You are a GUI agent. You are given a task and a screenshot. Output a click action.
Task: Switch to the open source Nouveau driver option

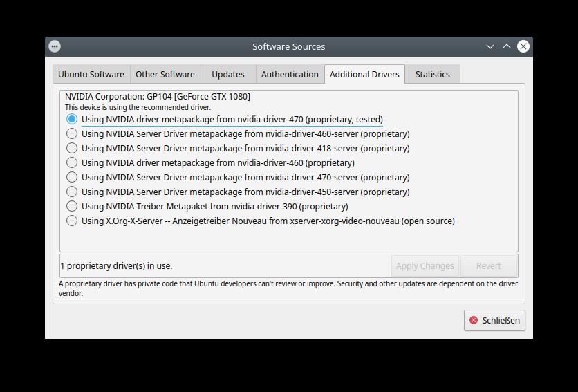tap(72, 221)
